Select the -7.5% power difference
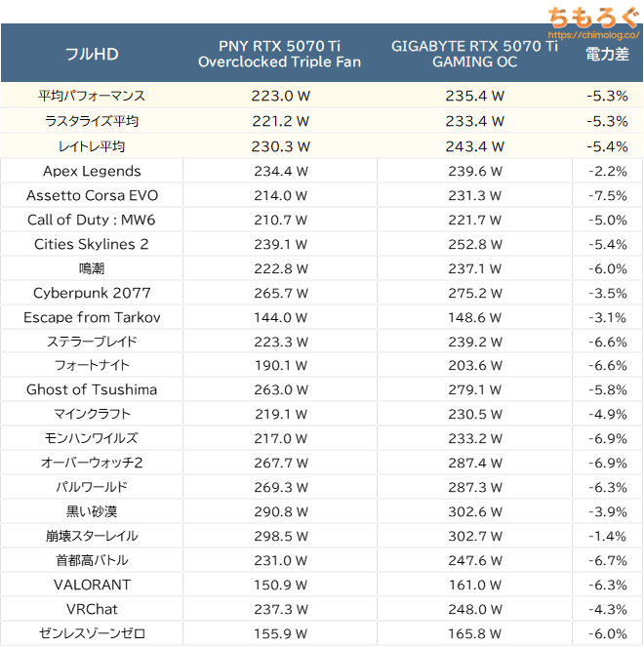Screen dimensions: 644x647 click(x=607, y=195)
